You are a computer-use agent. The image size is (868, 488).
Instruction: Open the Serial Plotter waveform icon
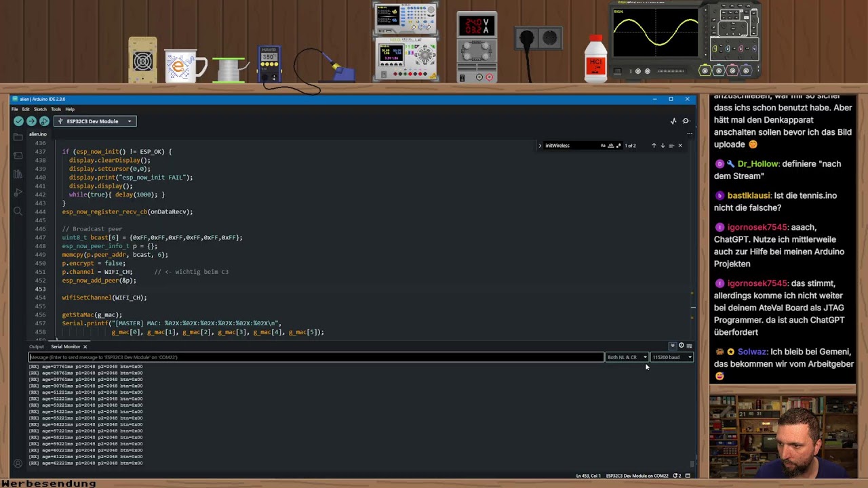673,121
